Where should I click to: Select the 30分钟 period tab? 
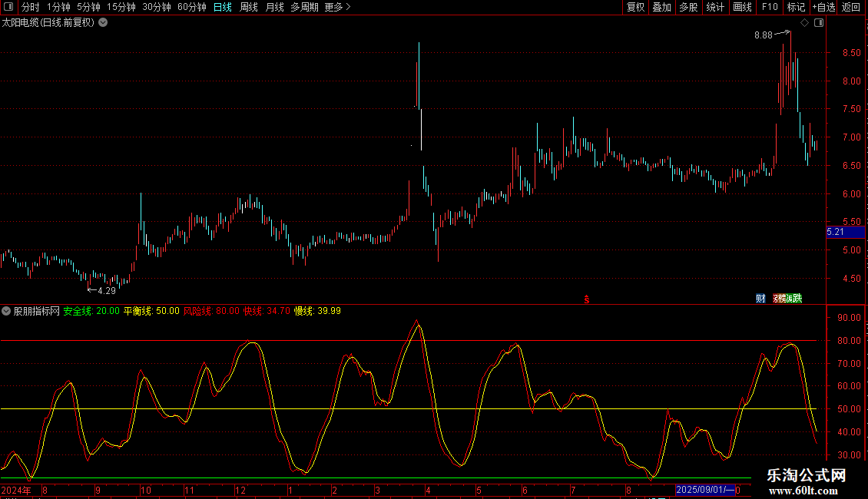point(157,7)
